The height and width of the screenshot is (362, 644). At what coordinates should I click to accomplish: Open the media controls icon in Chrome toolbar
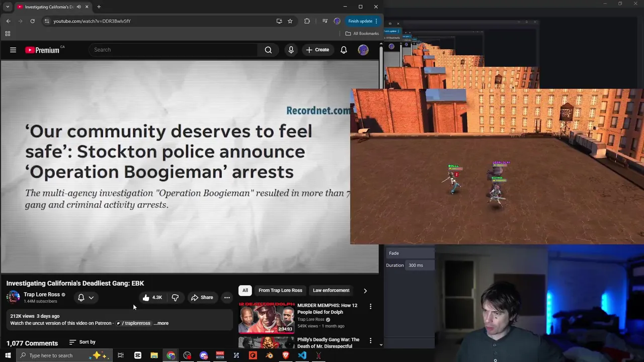tap(325, 21)
